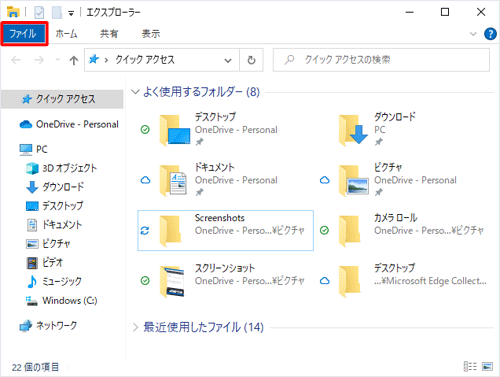500x377 pixels.
Task: Click the green check beside カメラ ロール
Action: (324, 230)
